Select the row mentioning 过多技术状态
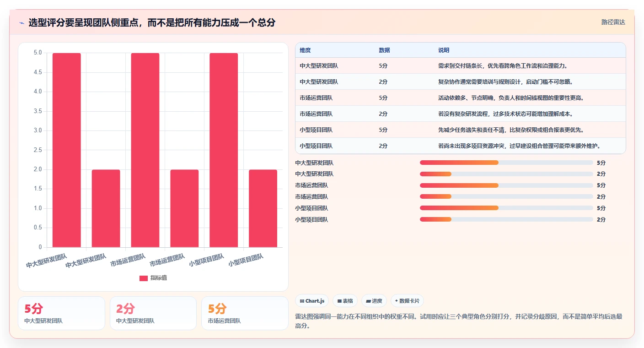644x348 pixels. [461, 114]
